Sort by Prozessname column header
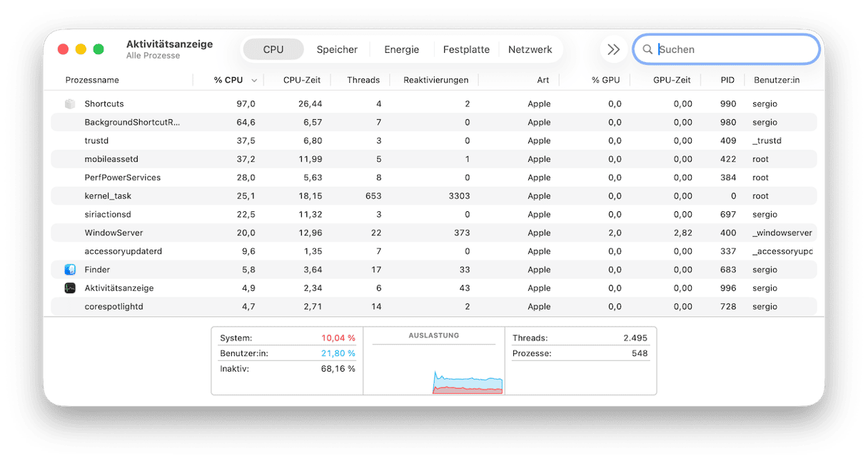Image resolution: width=868 pixels, height=463 pixels. tap(93, 80)
